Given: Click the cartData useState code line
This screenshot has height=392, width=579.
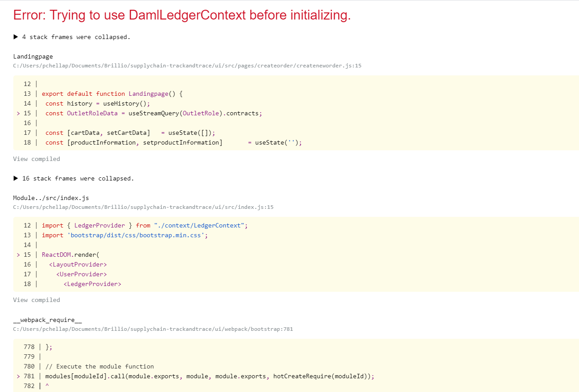Looking at the screenshot, I should pos(130,133).
